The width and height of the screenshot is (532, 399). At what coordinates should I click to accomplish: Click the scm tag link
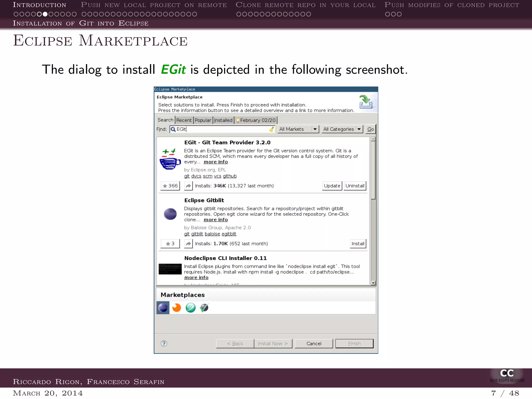(x=208, y=176)
